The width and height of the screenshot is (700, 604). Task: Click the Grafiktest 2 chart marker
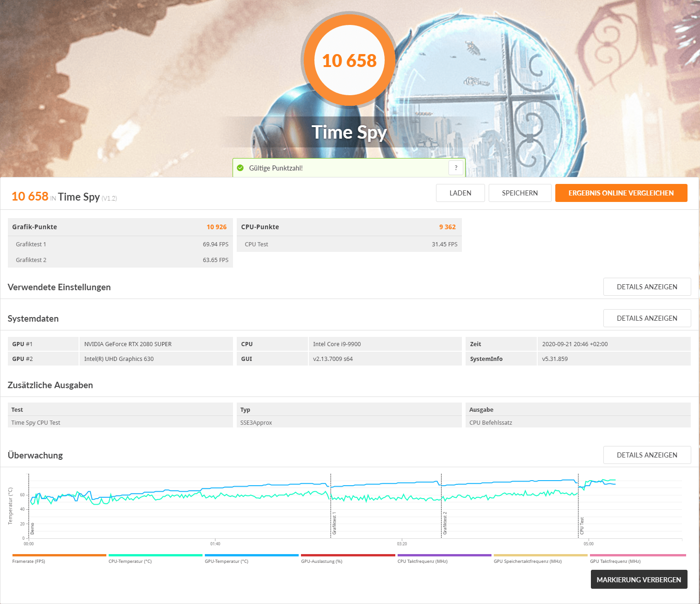pyautogui.click(x=445, y=523)
